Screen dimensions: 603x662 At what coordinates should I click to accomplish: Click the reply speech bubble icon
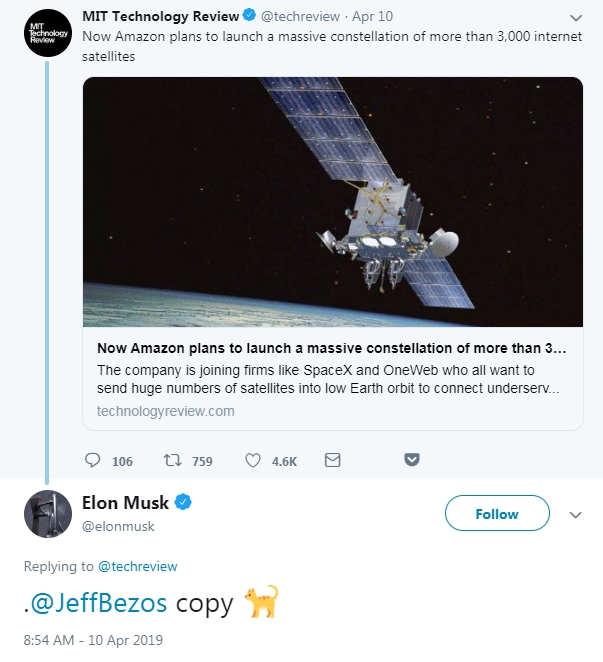(x=92, y=460)
